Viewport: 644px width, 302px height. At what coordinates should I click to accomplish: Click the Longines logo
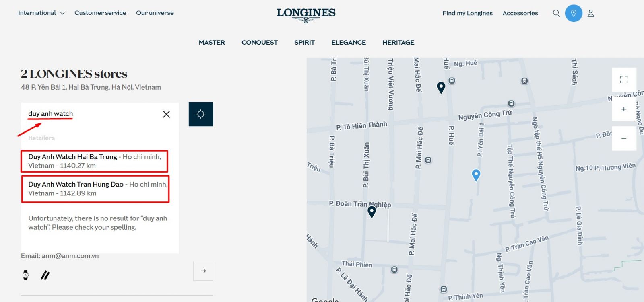click(306, 15)
